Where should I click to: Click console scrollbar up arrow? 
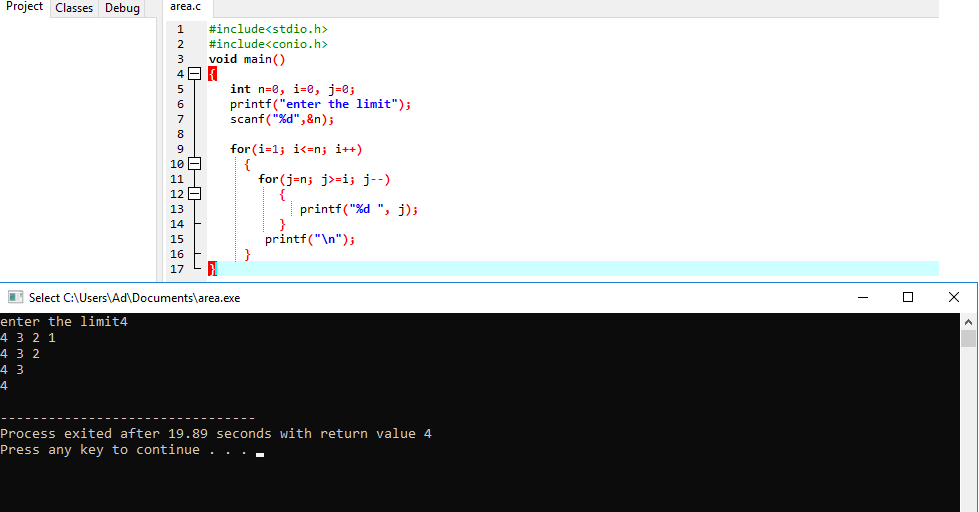point(968,322)
